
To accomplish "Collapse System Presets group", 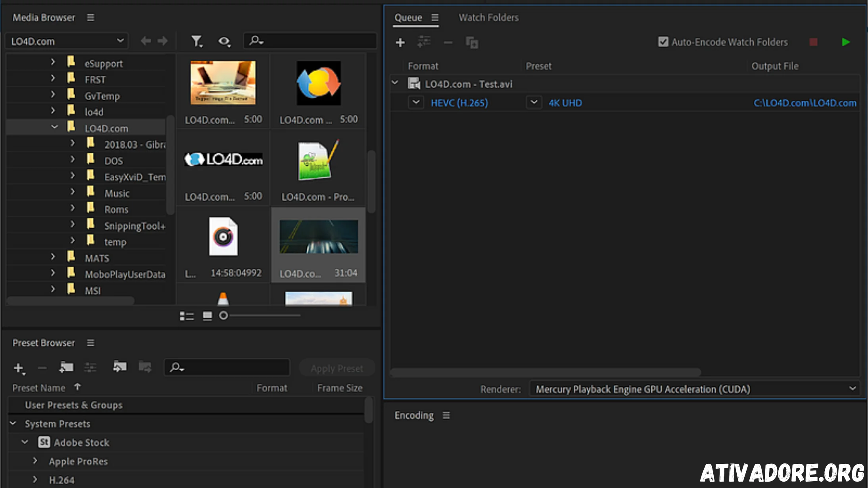I will (13, 423).
